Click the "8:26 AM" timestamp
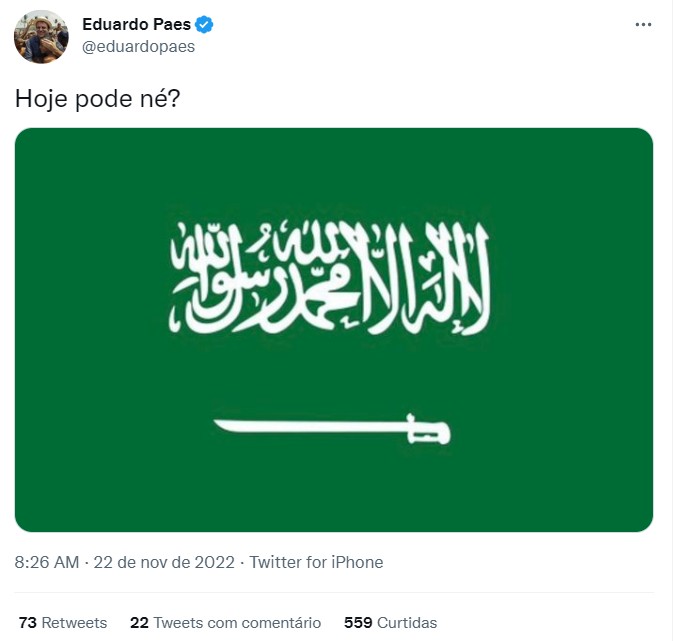675x641 pixels. click(47, 562)
